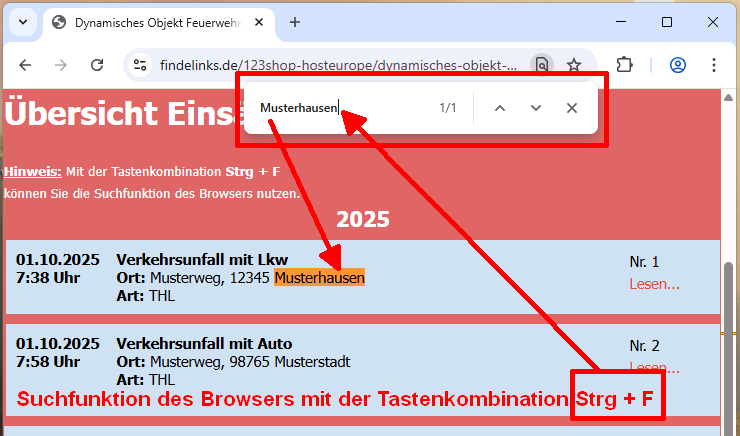This screenshot has width=740, height=436.
Task: Open Chrome three-dot menu
Action: click(714, 65)
